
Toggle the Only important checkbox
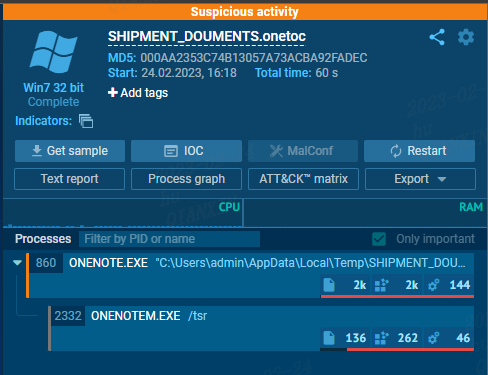coord(379,239)
